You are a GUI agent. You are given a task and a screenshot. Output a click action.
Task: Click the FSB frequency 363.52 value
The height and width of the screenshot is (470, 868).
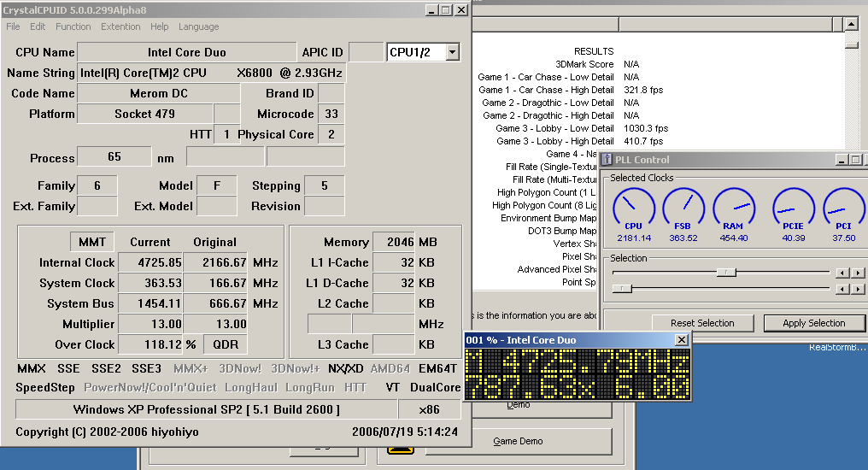click(683, 238)
